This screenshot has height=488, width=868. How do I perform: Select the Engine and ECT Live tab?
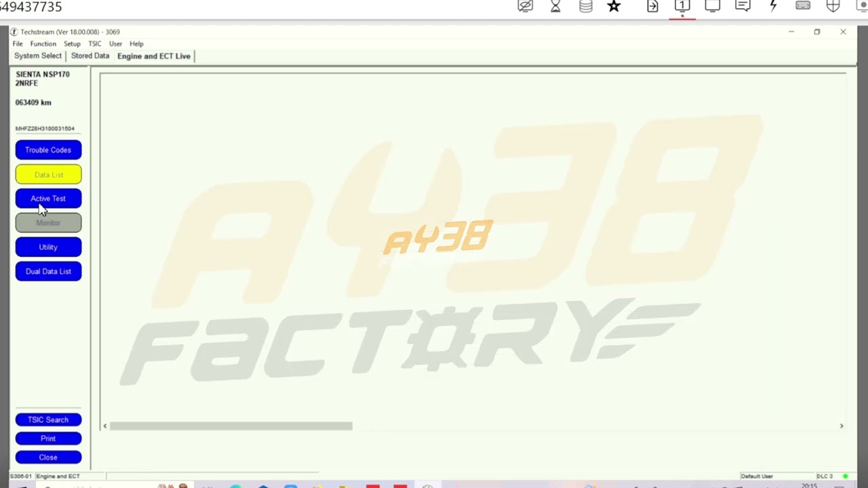(154, 56)
